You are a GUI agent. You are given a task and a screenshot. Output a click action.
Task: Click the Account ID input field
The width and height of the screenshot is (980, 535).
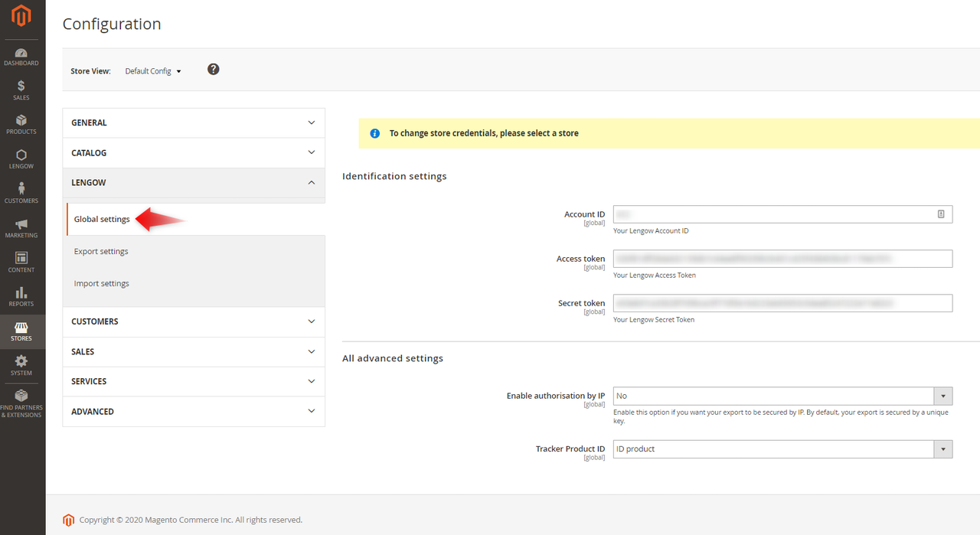pos(773,214)
